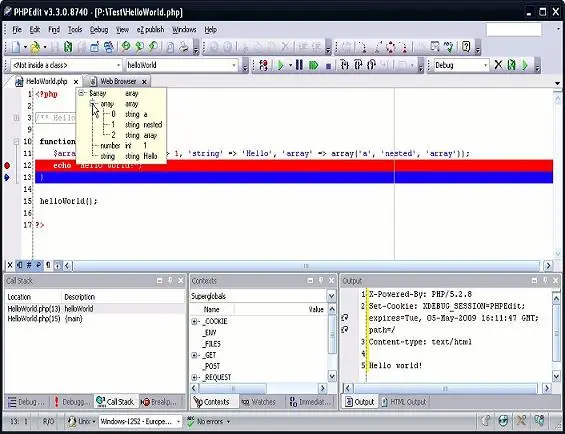
Task: Toggle auto-hide pin on the Output panel
Action: 545,280
